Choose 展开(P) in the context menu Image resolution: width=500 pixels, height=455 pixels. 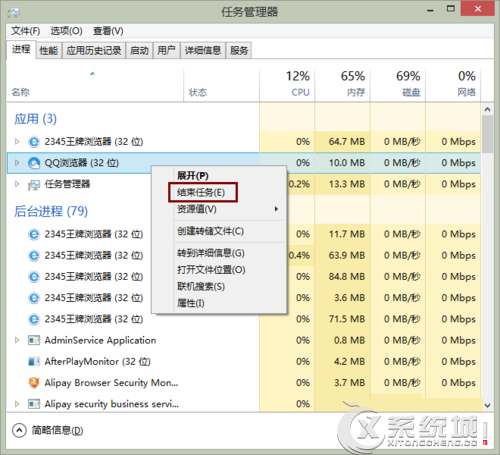tap(193, 175)
